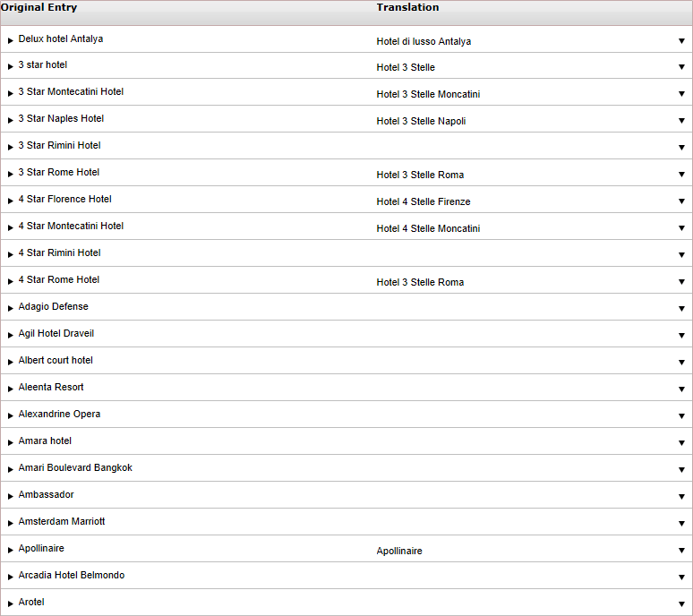Select the Albert court hotel entry
Image resolution: width=693 pixels, height=616 pixels.
point(56,361)
